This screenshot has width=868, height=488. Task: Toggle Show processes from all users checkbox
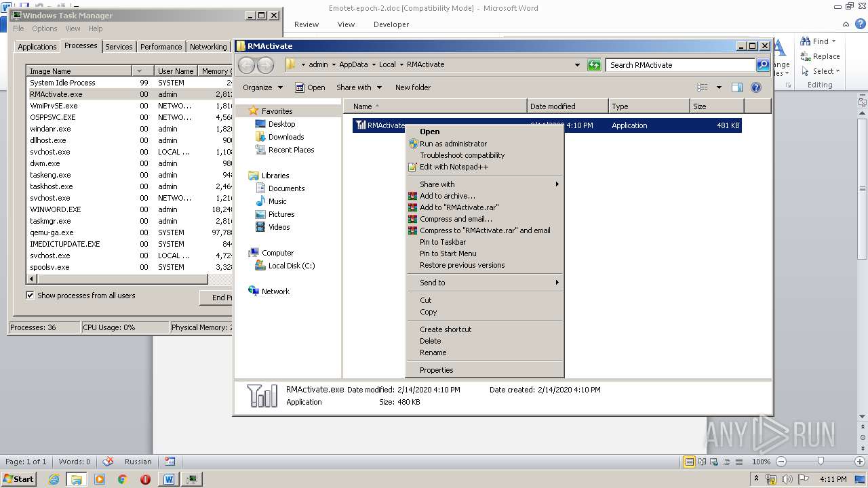coord(30,296)
